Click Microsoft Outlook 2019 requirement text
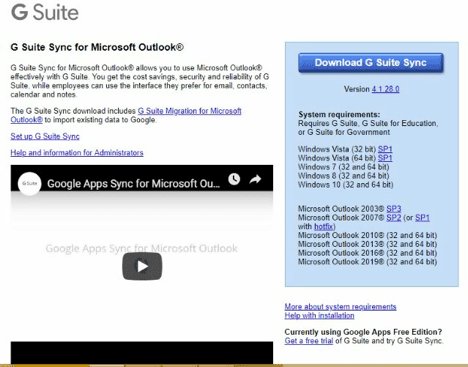 click(x=367, y=262)
